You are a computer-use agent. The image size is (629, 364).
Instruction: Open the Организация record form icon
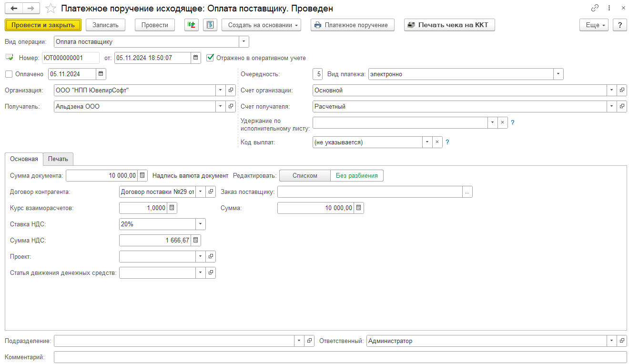pyautogui.click(x=231, y=91)
